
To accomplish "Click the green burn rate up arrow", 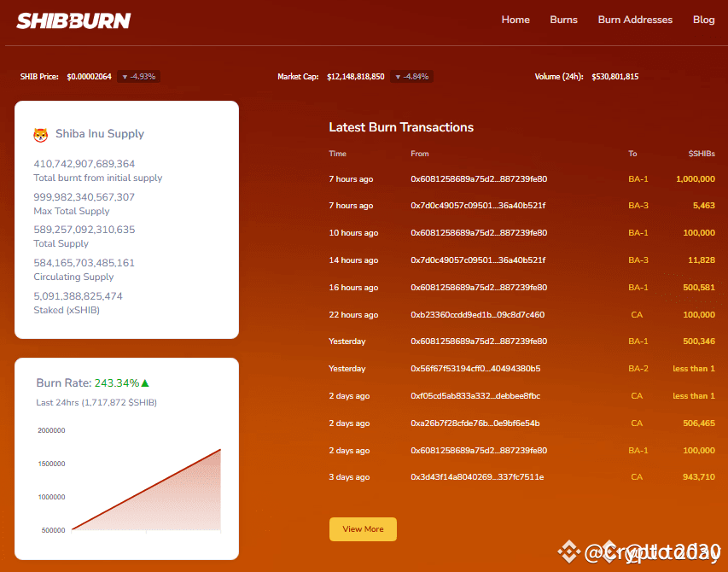I will pyautogui.click(x=145, y=383).
